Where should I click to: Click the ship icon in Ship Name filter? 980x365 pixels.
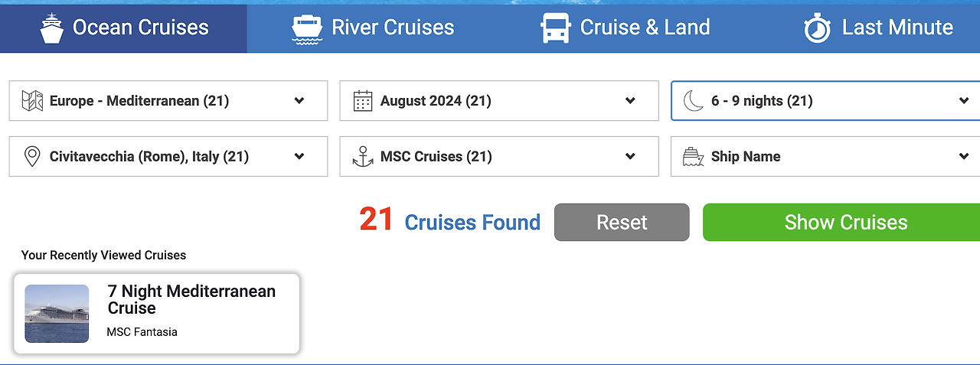click(694, 157)
